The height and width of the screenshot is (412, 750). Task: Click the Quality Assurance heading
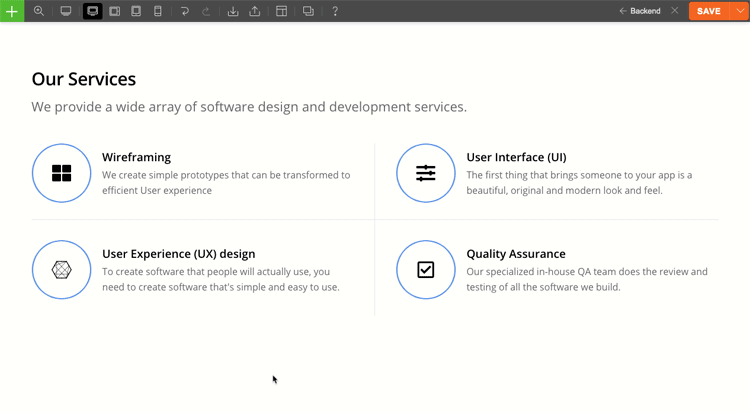click(x=516, y=254)
